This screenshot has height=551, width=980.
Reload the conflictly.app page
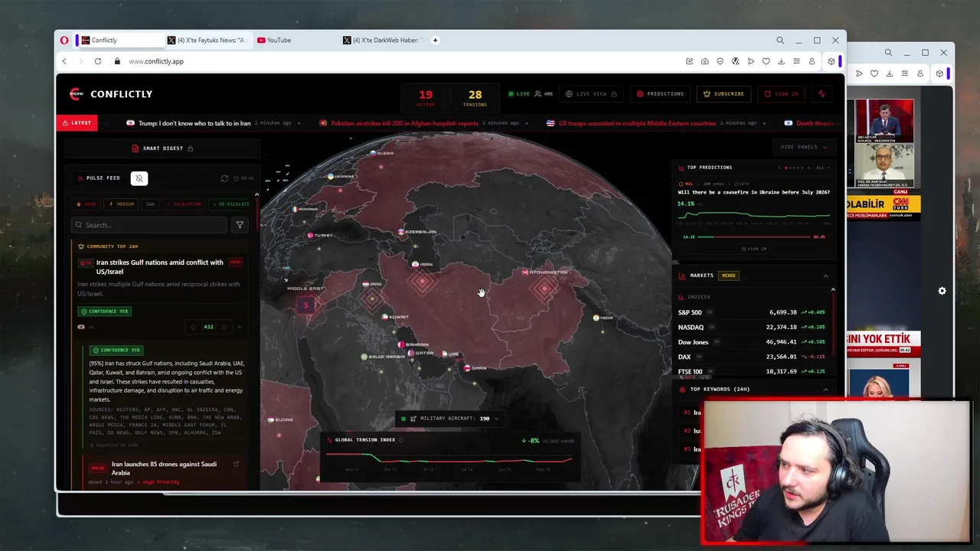pos(98,61)
